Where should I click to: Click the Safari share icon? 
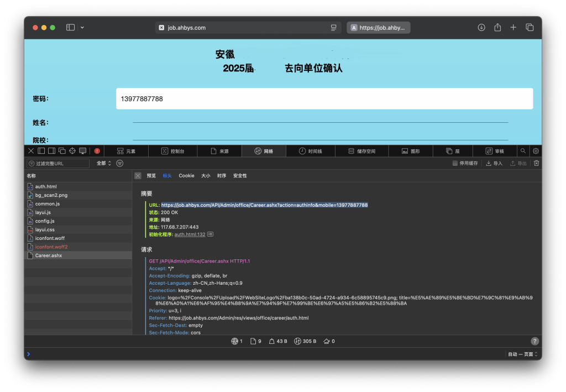497,28
